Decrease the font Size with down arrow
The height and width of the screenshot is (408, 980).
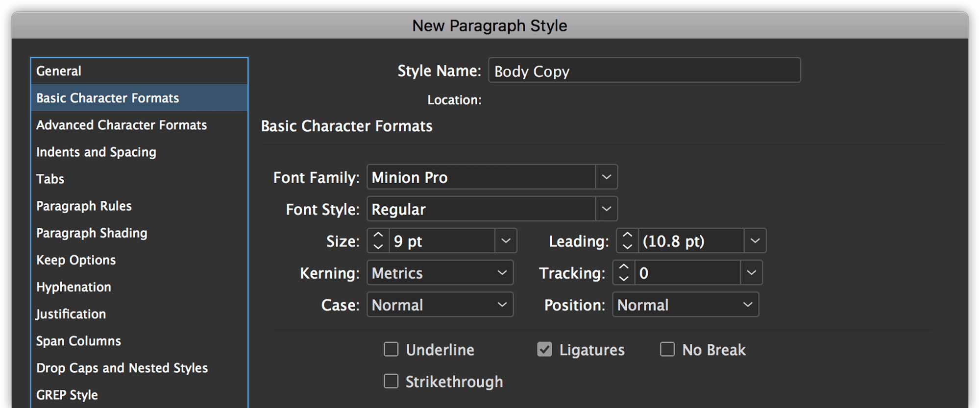click(x=378, y=246)
